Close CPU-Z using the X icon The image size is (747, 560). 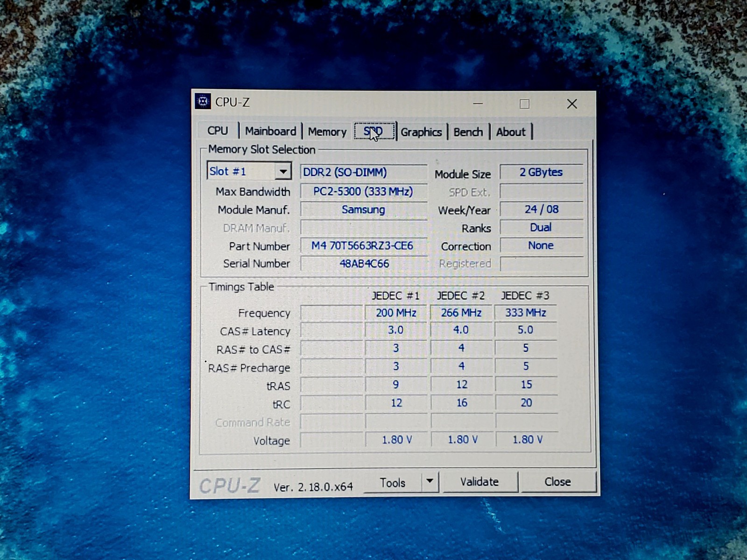click(x=572, y=104)
